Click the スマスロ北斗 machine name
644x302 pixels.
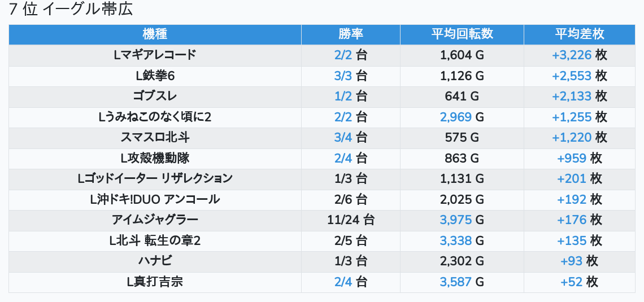[x=155, y=137]
